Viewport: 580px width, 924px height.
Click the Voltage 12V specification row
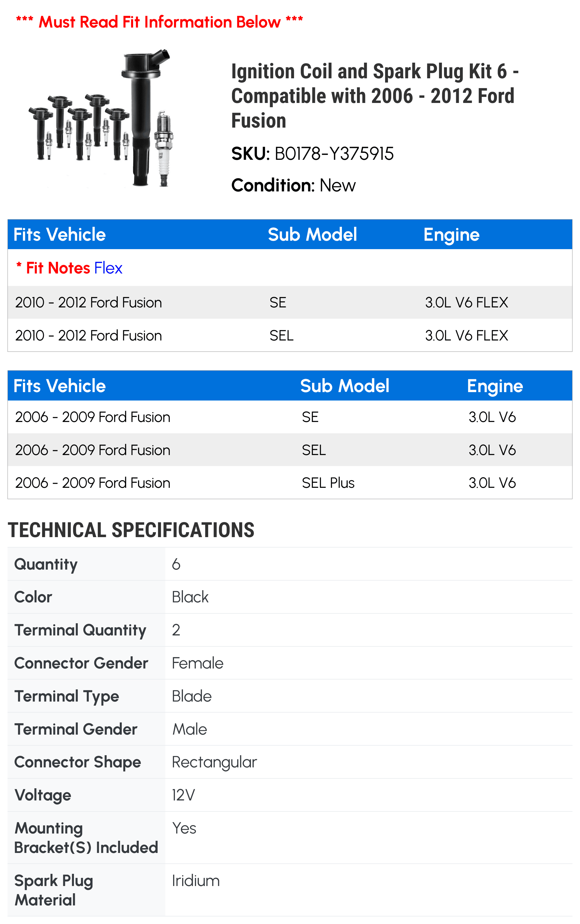pos(290,795)
